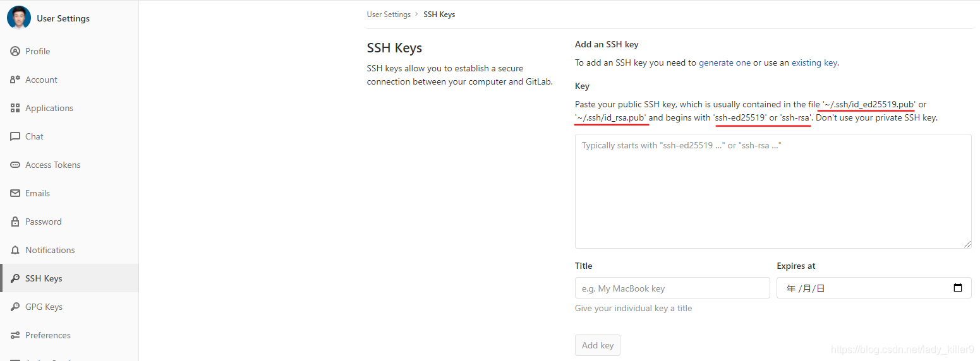Click the 'SSH Keys' page heading
Screen dimensions: 980x361
394,48
